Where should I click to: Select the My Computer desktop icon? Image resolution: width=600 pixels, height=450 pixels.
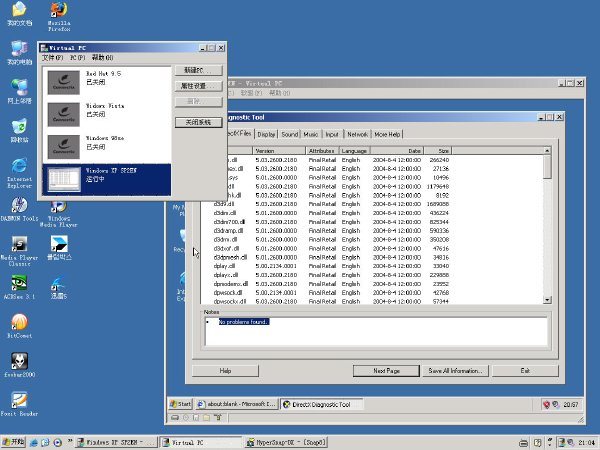click(x=20, y=53)
